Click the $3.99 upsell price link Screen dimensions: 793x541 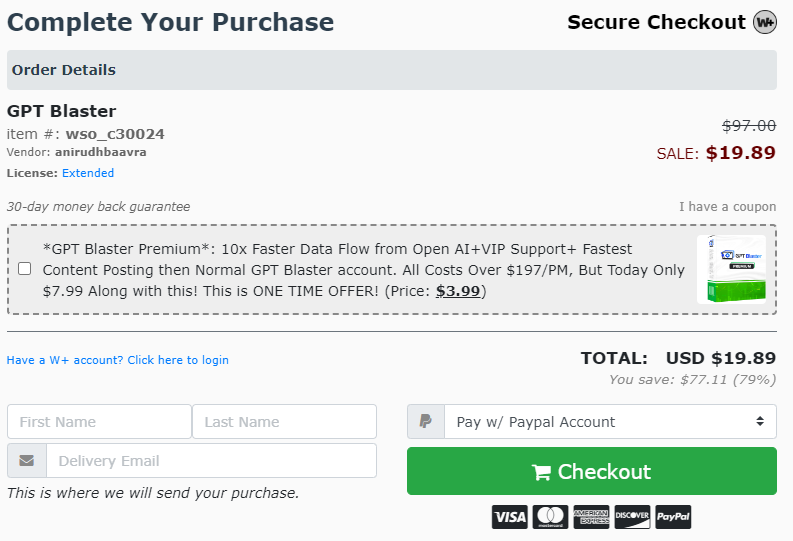(458, 291)
